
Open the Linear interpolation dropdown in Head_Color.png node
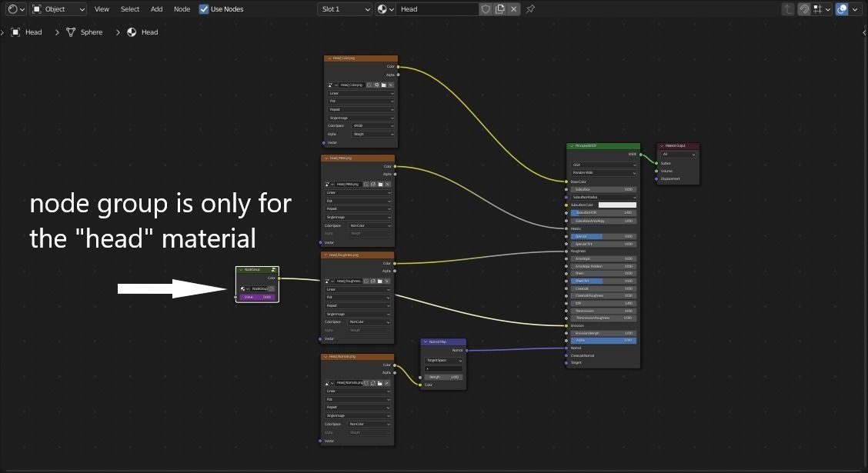tap(361, 94)
